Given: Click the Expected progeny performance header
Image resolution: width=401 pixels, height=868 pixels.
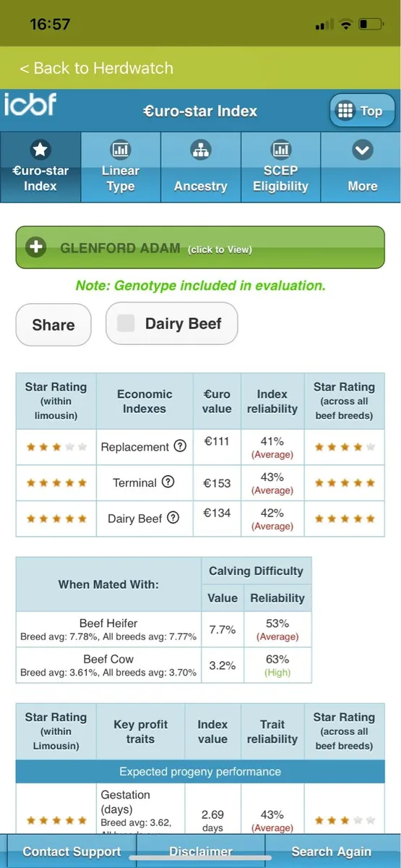Looking at the screenshot, I should click(x=200, y=771).
